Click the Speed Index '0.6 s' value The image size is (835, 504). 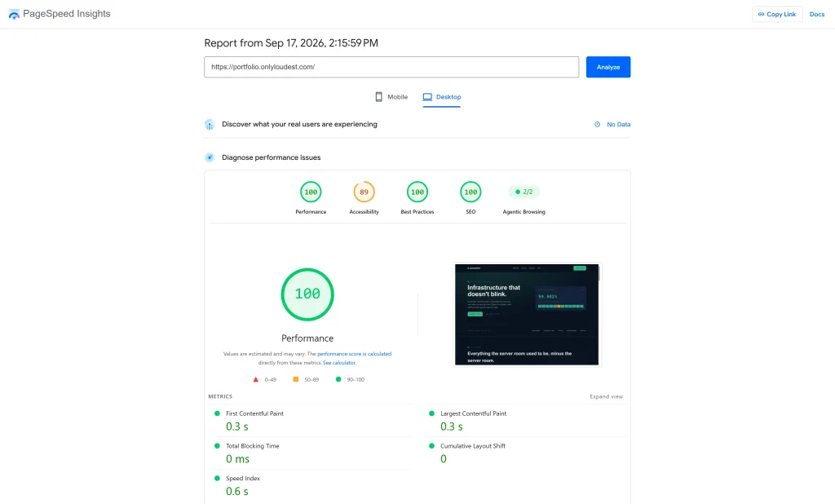237,491
